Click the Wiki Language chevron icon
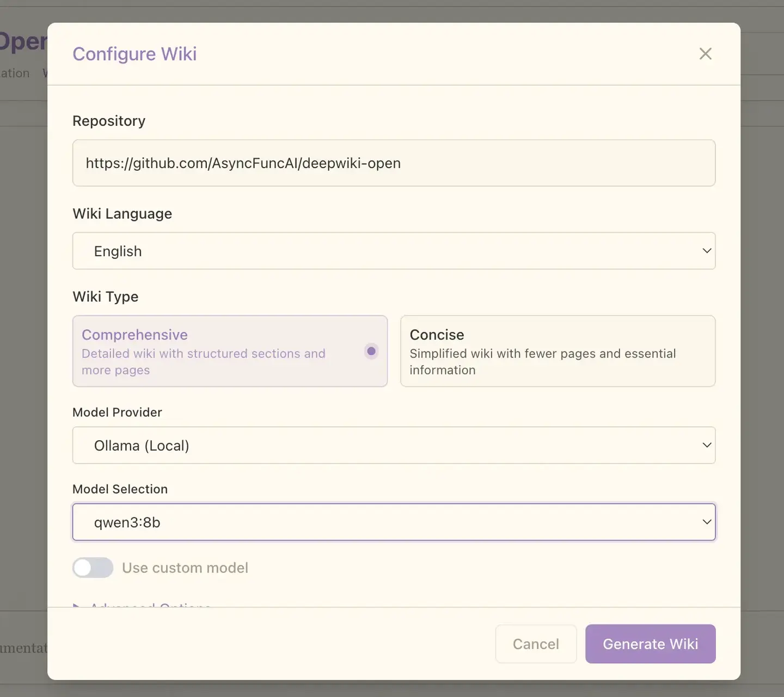This screenshot has width=784, height=697. 707,251
